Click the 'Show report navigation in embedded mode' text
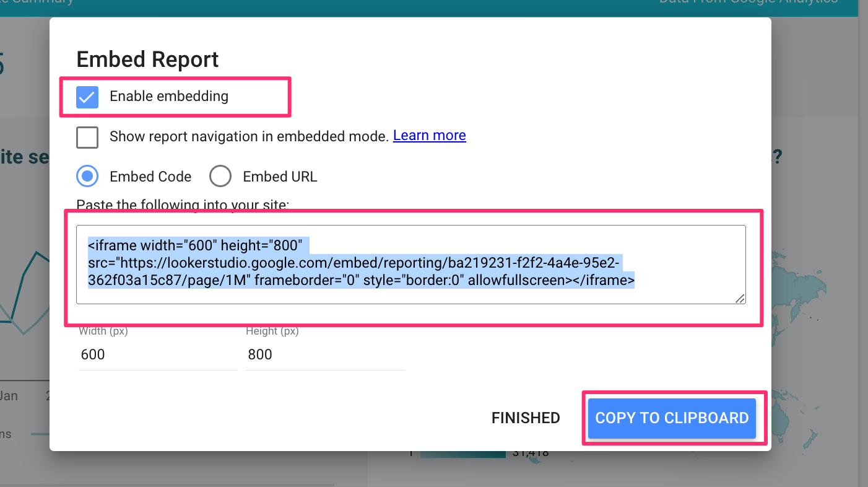This screenshot has height=487, width=868. click(x=250, y=136)
